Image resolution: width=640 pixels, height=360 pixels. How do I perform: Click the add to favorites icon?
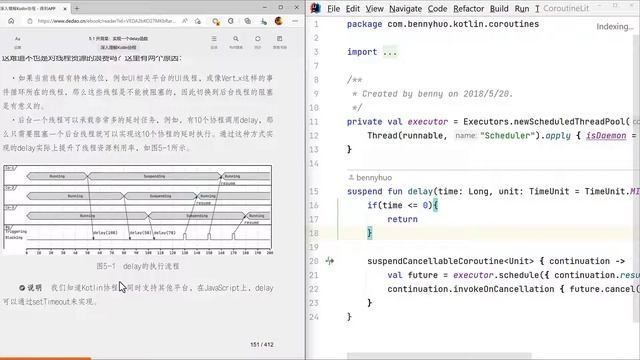click(198, 21)
